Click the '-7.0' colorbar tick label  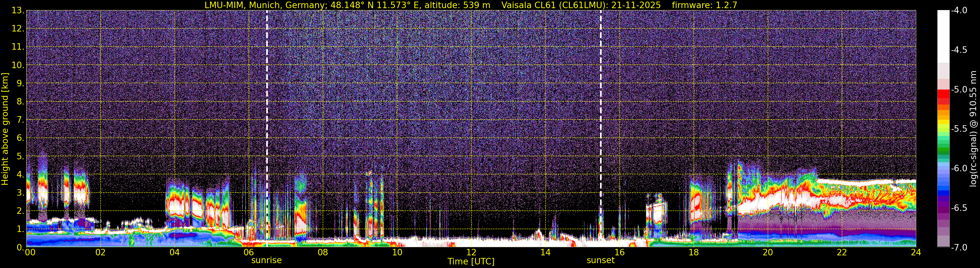pos(959,248)
